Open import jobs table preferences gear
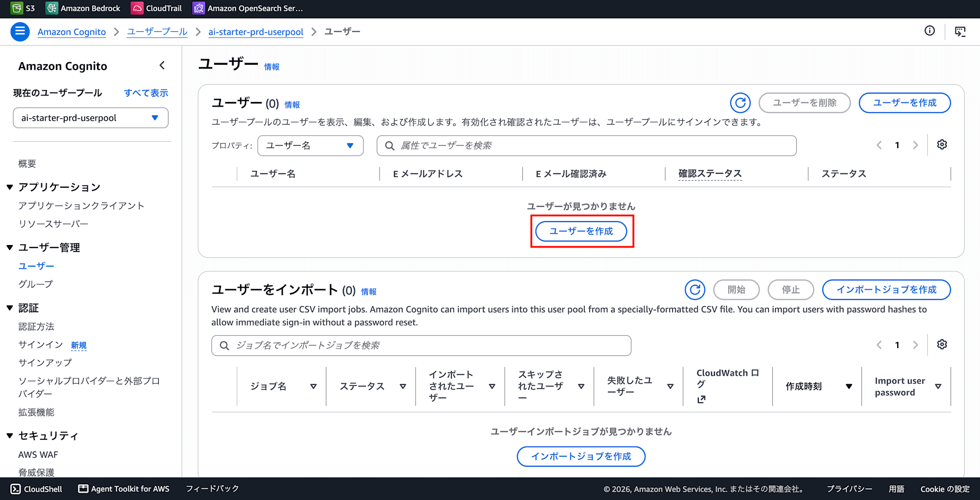This screenshot has height=500, width=980. (x=942, y=345)
